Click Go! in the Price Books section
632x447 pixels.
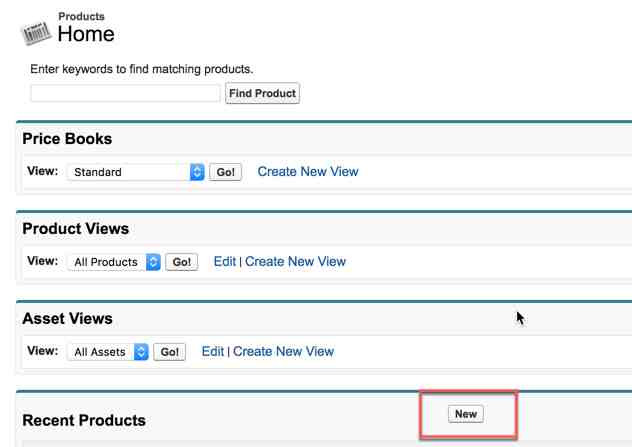coord(226,172)
